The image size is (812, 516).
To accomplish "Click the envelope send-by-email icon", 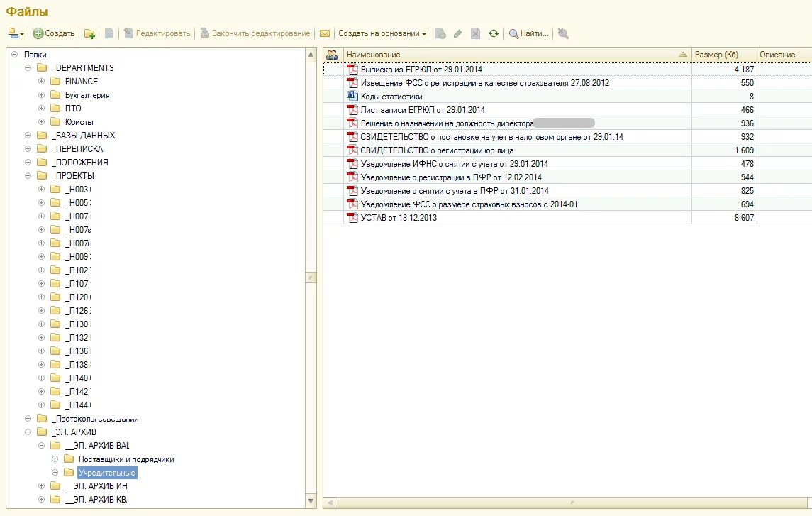I will pos(325,33).
